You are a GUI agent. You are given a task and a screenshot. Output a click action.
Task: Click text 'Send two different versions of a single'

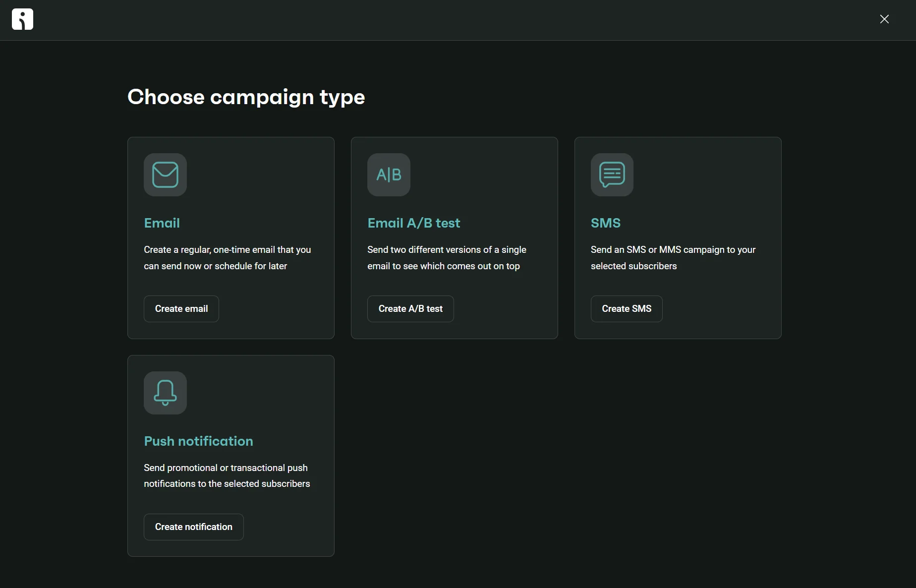pyautogui.click(x=447, y=250)
